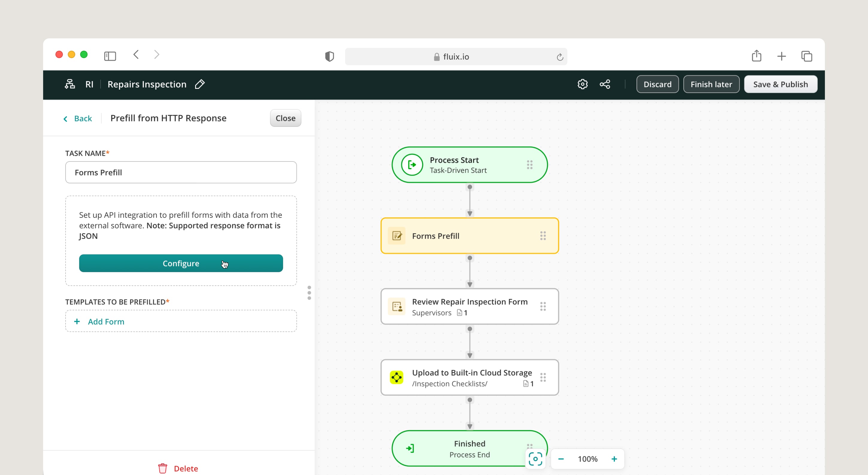Image resolution: width=868 pixels, height=475 pixels.
Task: Click the /Inspection Checklists/ path text
Action: coord(450,384)
